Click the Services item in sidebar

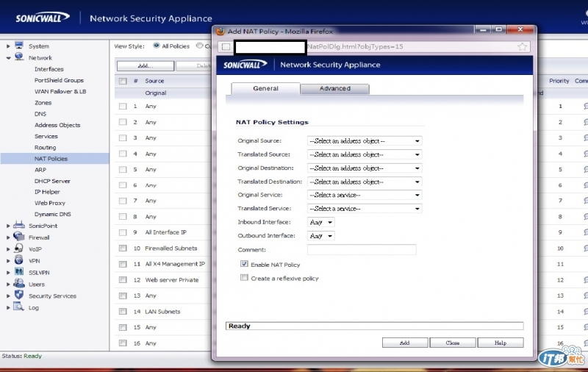click(46, 136)
